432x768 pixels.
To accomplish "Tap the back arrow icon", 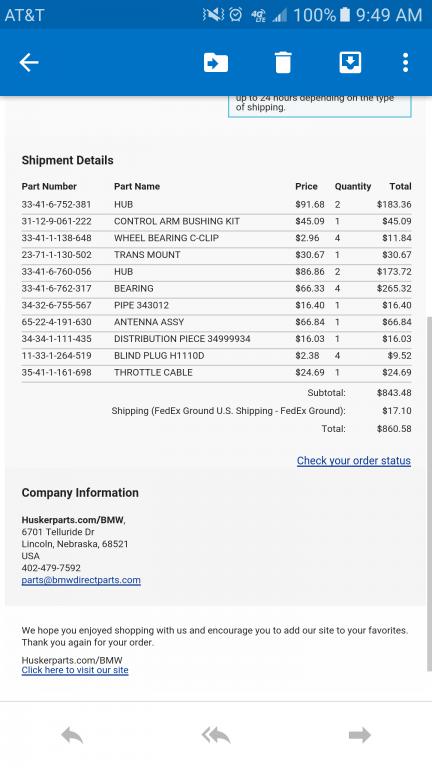I will pyautogui.click(x=28, y=63).
